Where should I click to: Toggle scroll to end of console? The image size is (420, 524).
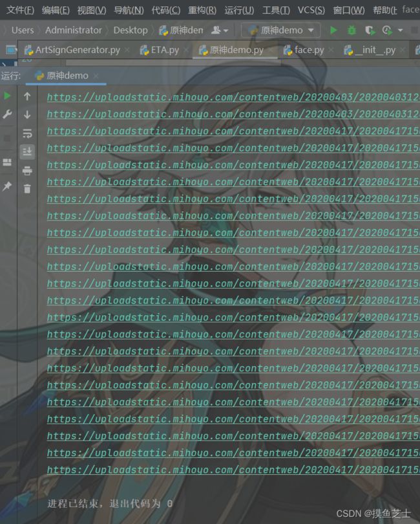pos(27,151)
